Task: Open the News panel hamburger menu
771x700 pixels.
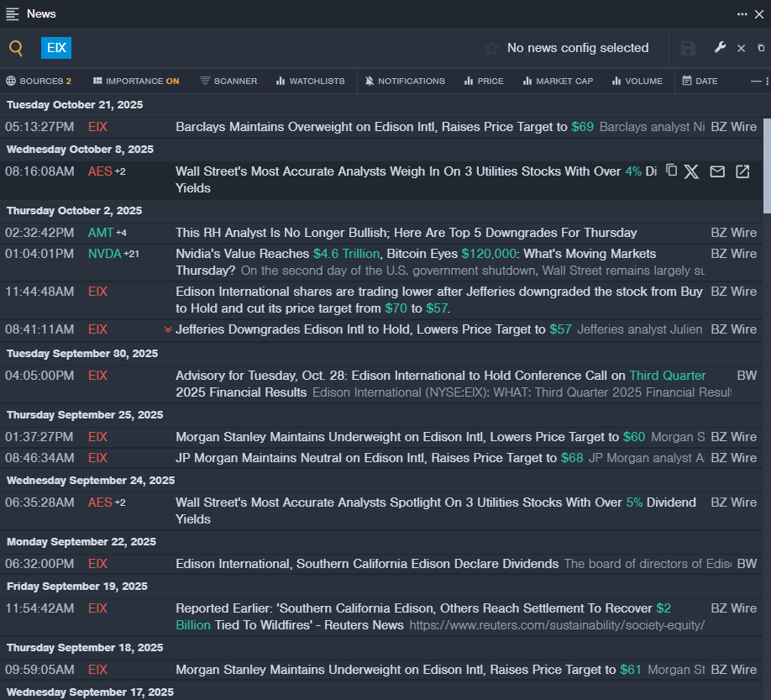Action: pos(13,13)
